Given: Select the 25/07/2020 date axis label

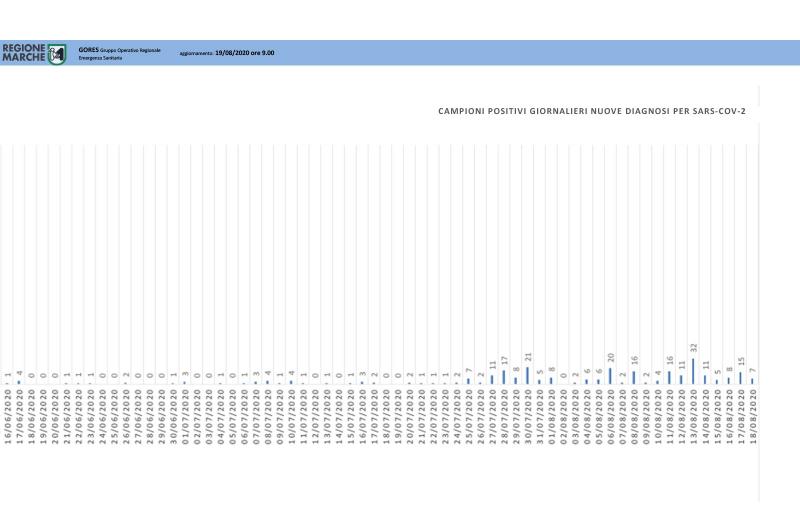Looking at the screenshot, I should tap(469, 415).
